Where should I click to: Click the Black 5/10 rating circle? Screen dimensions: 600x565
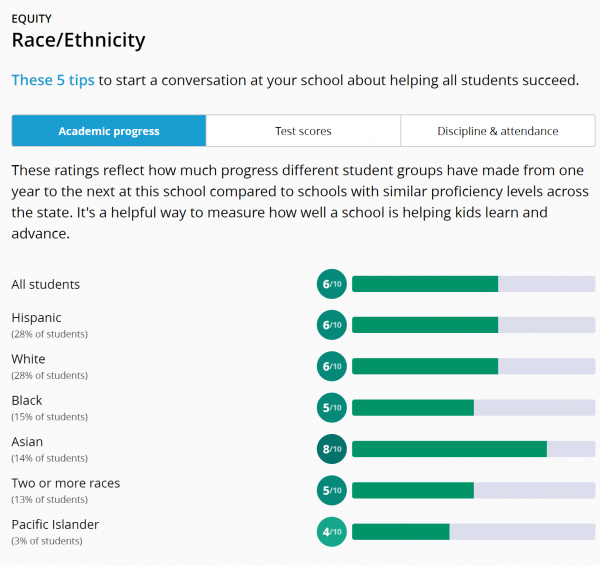coord(331,408)
